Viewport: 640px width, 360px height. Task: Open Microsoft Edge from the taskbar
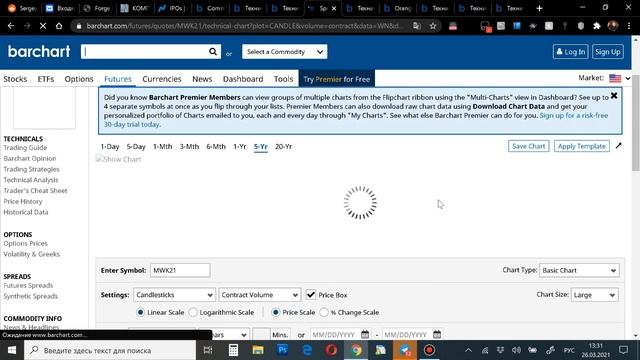click(x=307, y=350)
